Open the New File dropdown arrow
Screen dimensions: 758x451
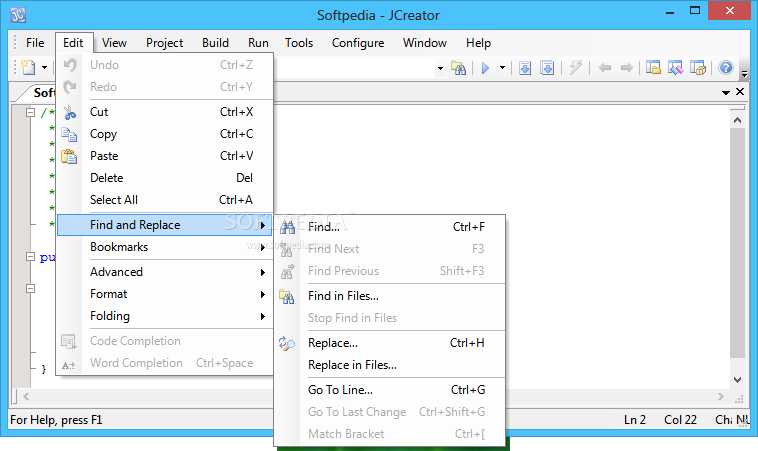(44, 68)
